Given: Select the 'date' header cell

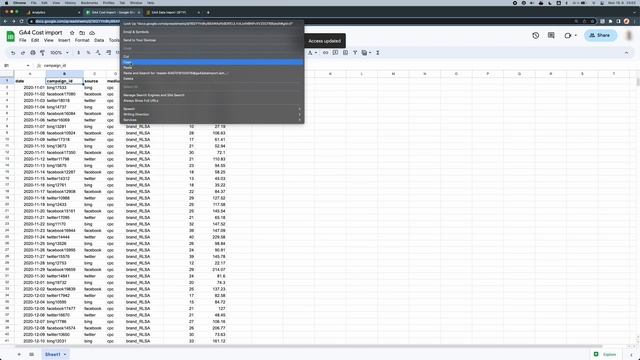Looking at the screenshot, I should click(30, 81).
